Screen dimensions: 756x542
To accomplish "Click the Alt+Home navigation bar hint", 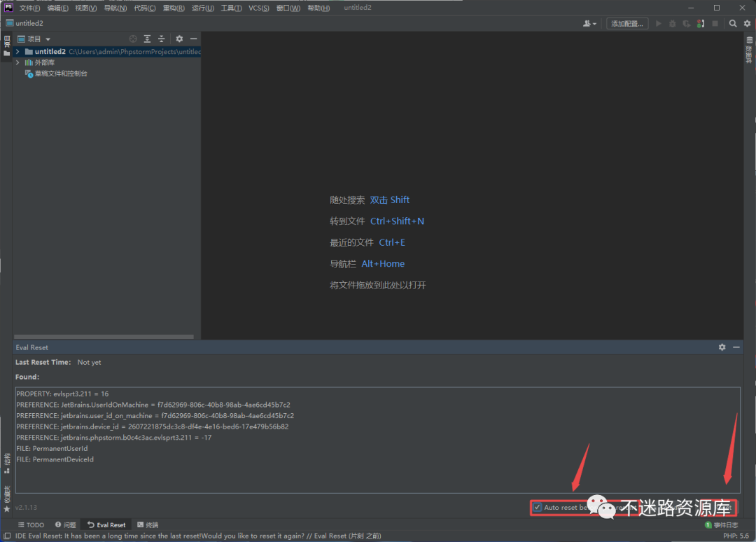I will (x=383, y=264).
